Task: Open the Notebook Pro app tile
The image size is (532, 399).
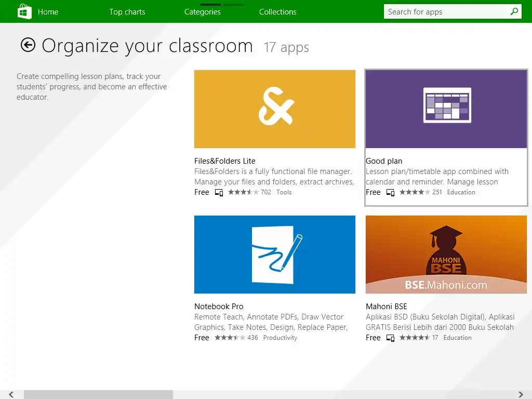Action: click(275, 255)
